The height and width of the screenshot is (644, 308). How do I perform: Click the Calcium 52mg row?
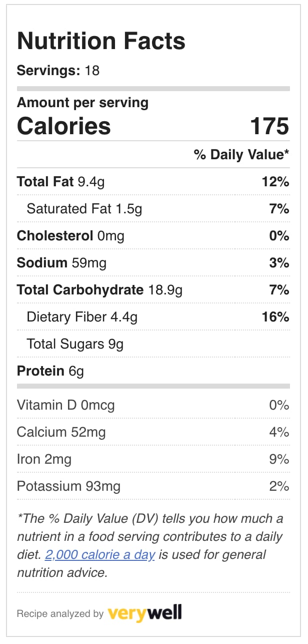(153, 432)
